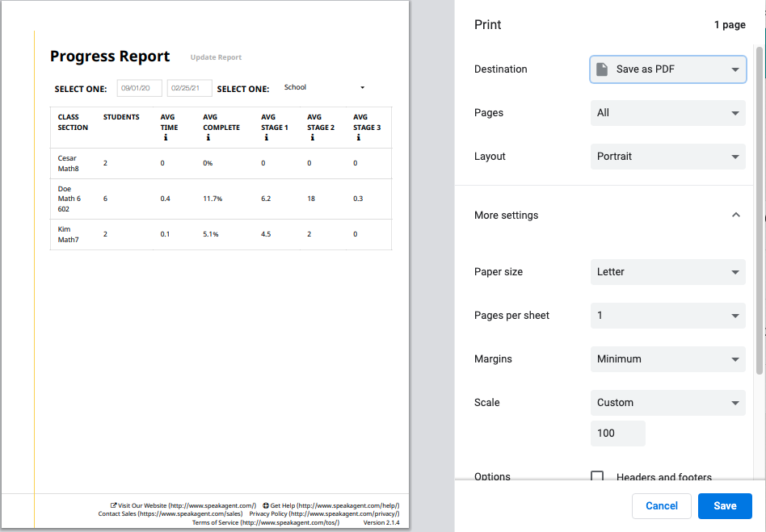This screenshot has height=532, width=766.
Task: Click the info icon under AVG STAGE 1
Action: pos(265,139)
